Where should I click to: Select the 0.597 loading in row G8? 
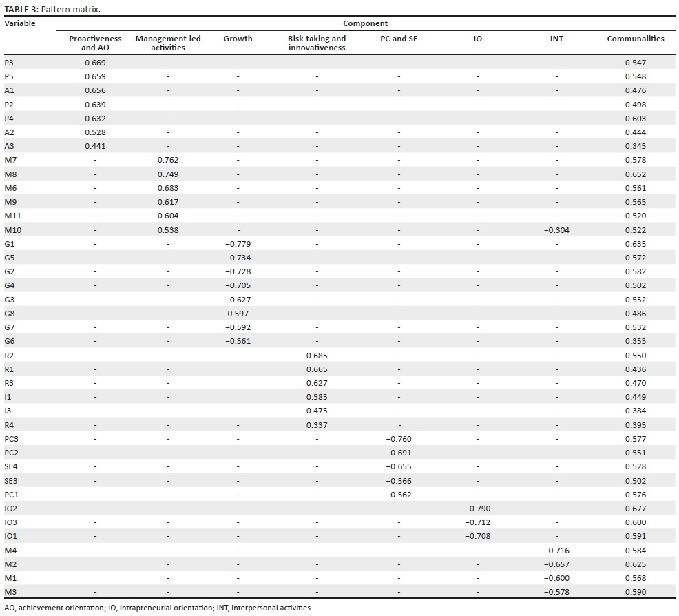click(238, 314)
